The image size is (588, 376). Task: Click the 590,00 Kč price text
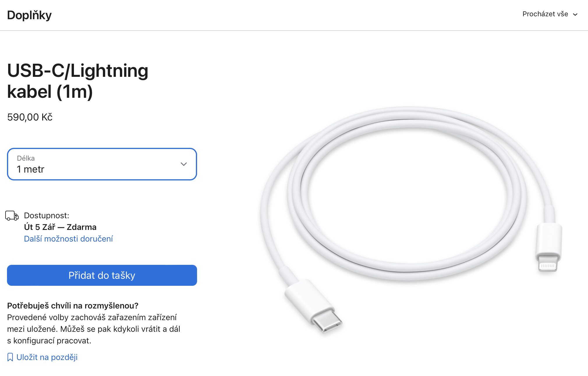pyautogui.click(x=30, y=117)
